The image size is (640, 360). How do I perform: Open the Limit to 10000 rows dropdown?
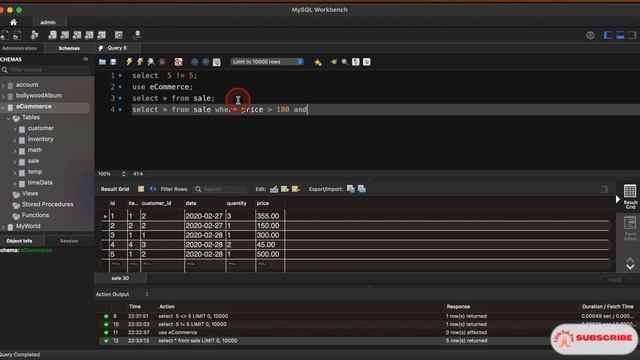coord(267,62)
